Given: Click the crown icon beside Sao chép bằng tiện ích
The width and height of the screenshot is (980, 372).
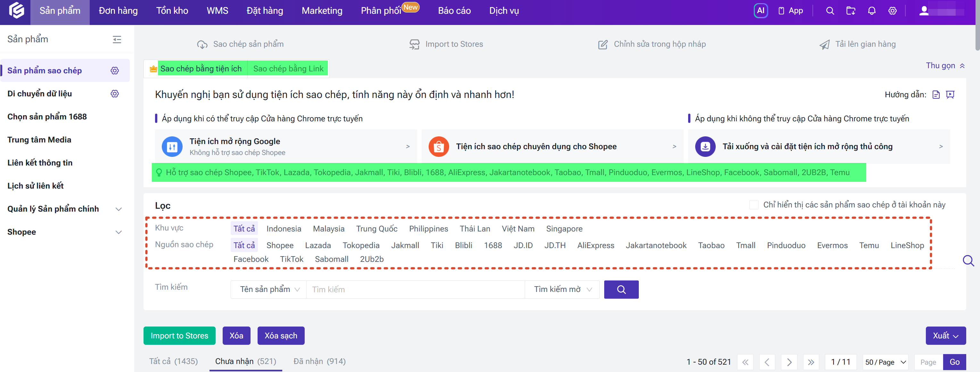Looking at the screenshot, I should tap(153, 69).
